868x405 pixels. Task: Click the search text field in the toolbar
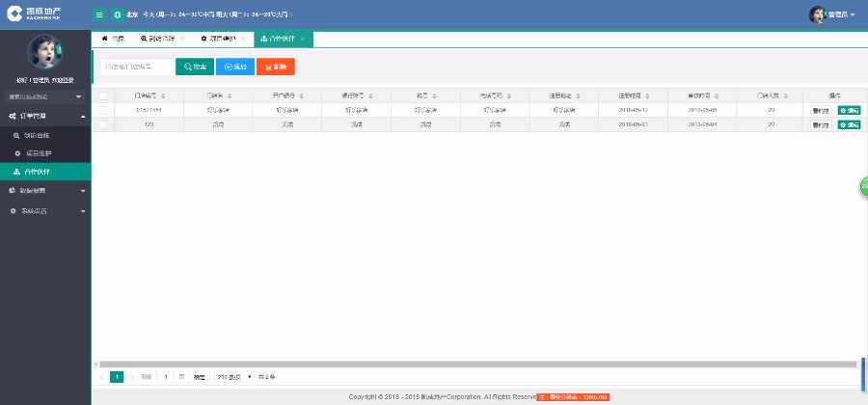(137, 67)
